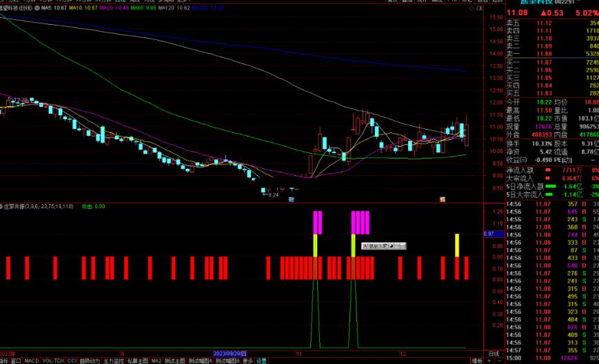The width and height of the screenshot is (599, 364).
Task: Click the MA20 indicator label
Action: tap(114, 8)
